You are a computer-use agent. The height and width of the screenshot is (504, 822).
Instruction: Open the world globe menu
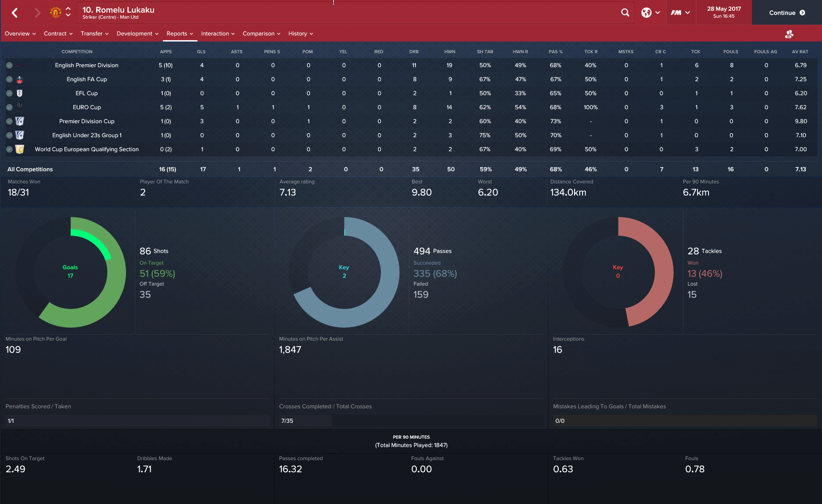point(650,13)
